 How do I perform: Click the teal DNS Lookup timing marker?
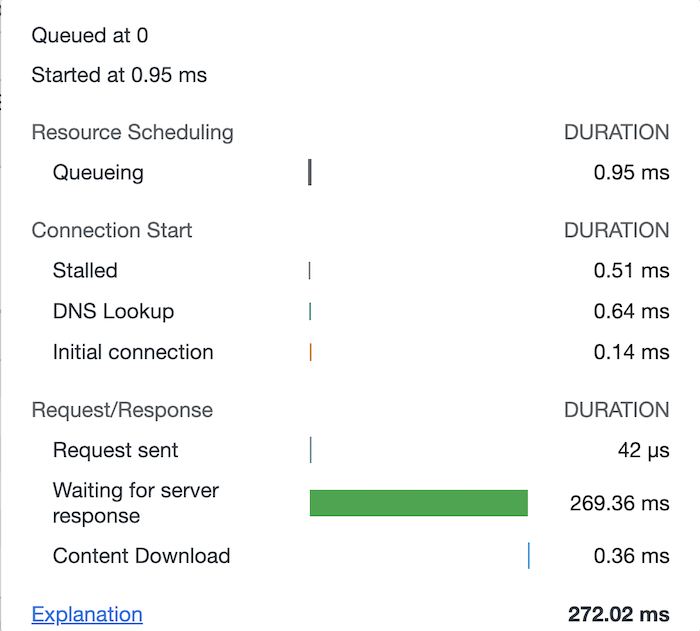click(310, 311)
